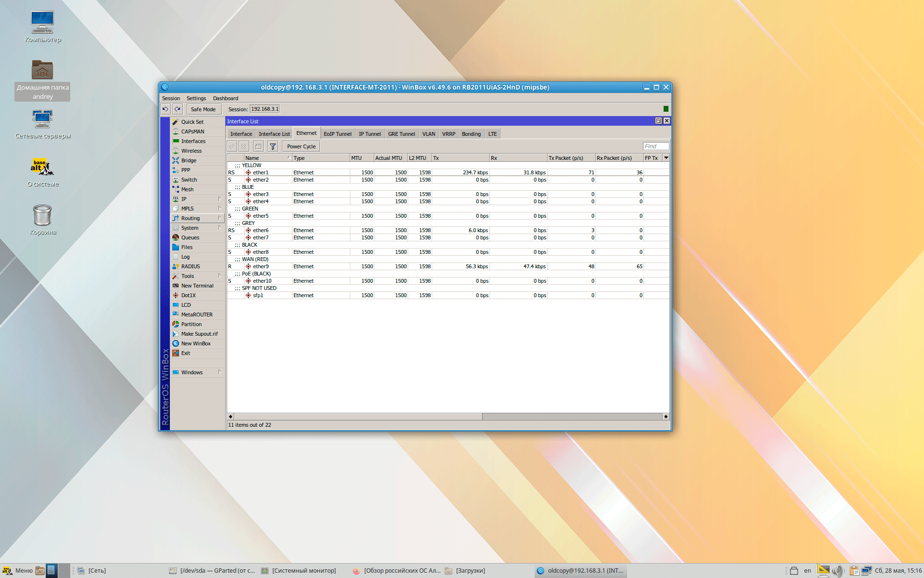Screen dimensions: 924x578
Task: Click the Filter funnel icon
Action: 273,146
